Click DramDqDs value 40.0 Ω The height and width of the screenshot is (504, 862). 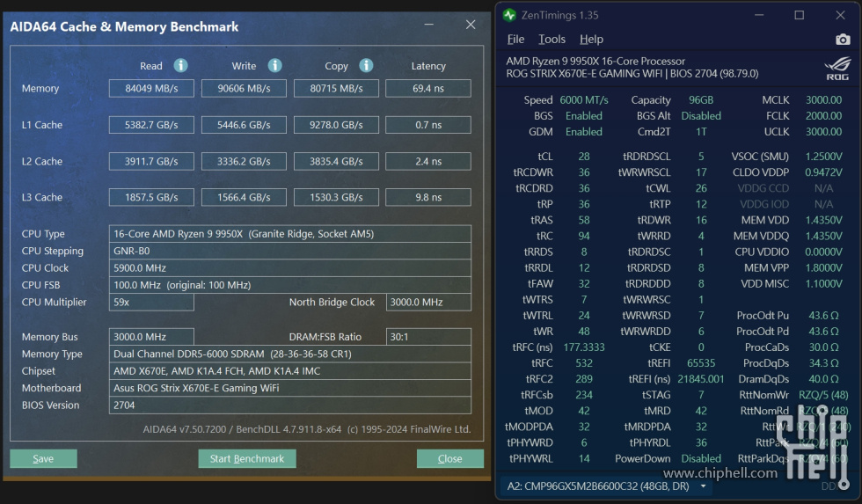[x=823, y=379]
